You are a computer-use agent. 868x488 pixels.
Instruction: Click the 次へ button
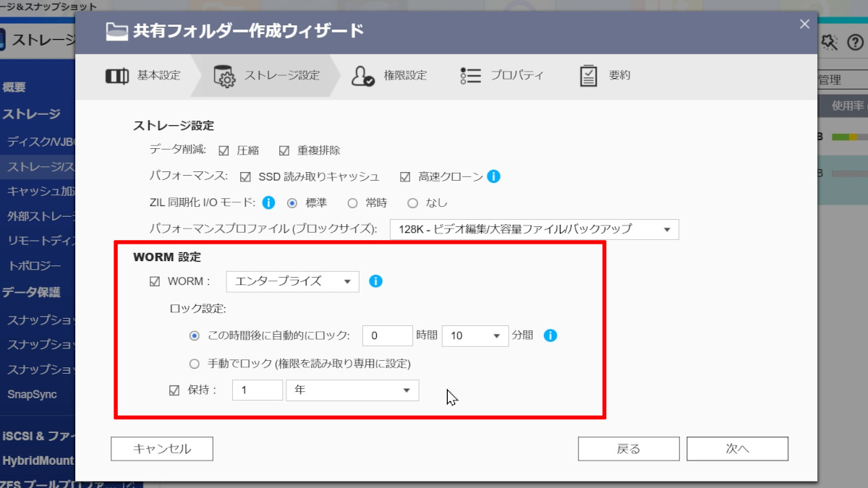[x=738, y=449]
